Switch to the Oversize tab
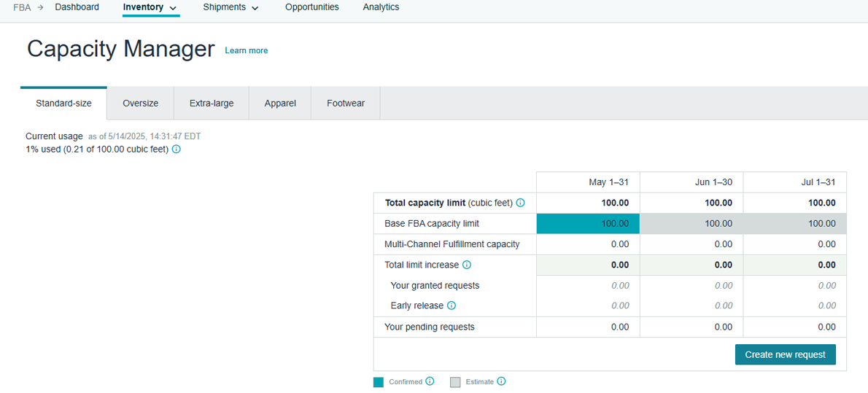 [140, 104]
